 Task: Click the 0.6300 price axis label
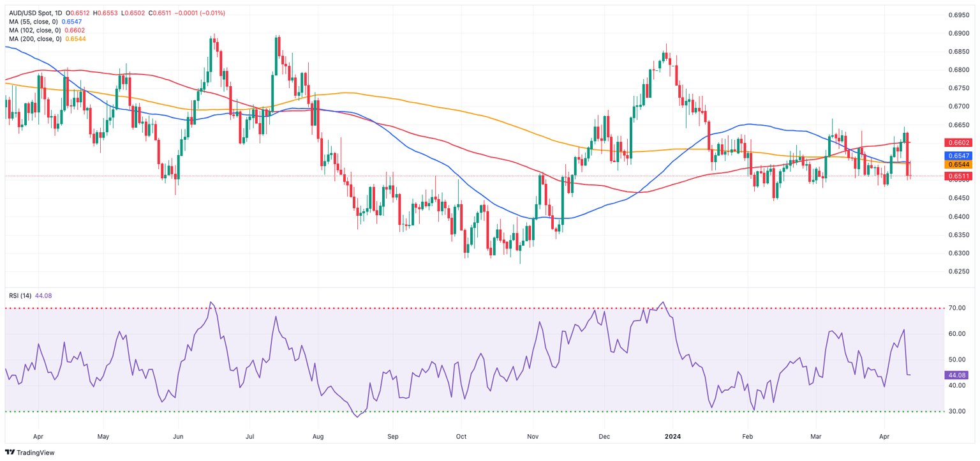pyautogui.click(x=959, y=253)
